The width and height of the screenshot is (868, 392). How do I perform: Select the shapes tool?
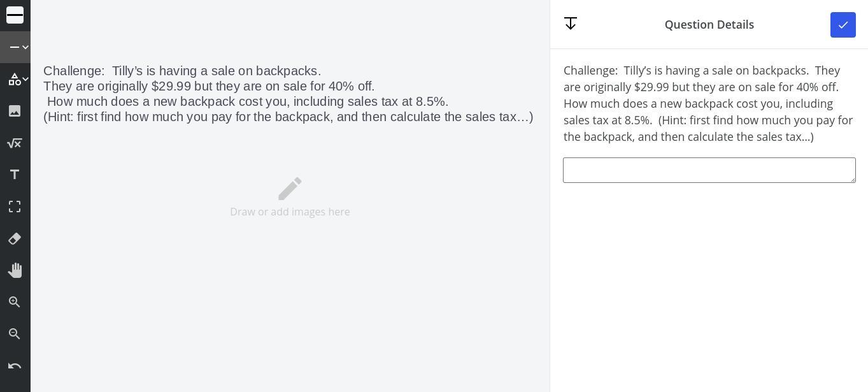click(x=13, y=79)
